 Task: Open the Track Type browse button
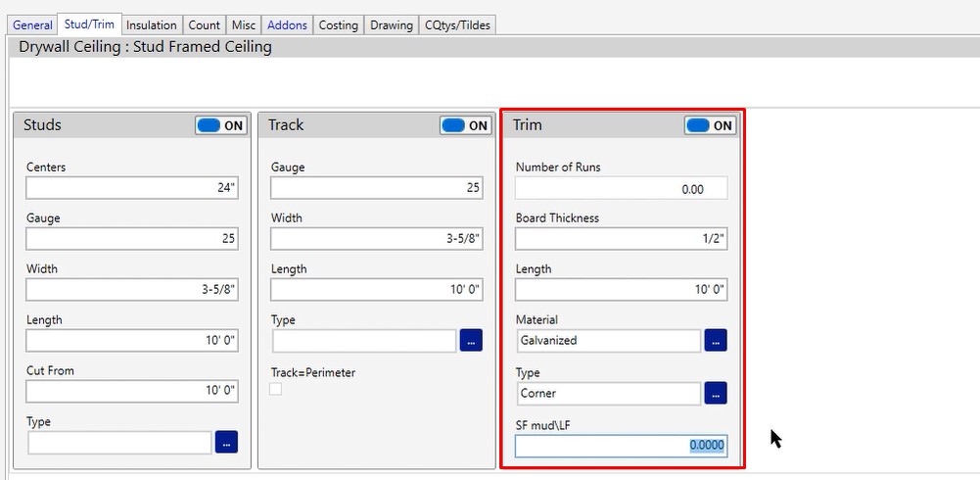[471, 341]
